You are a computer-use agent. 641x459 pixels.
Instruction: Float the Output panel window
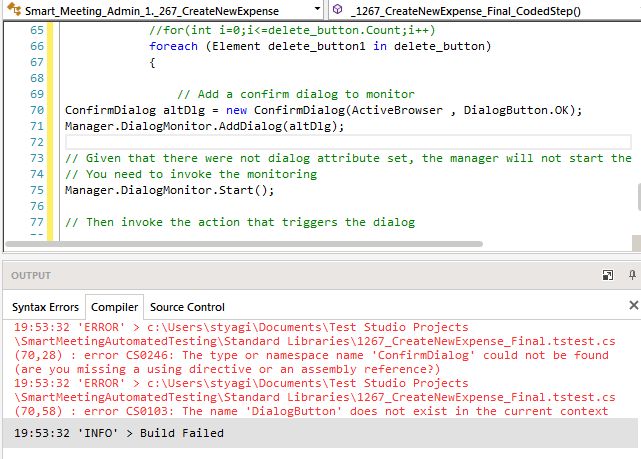pyautogui.click(x=608, y=275)
